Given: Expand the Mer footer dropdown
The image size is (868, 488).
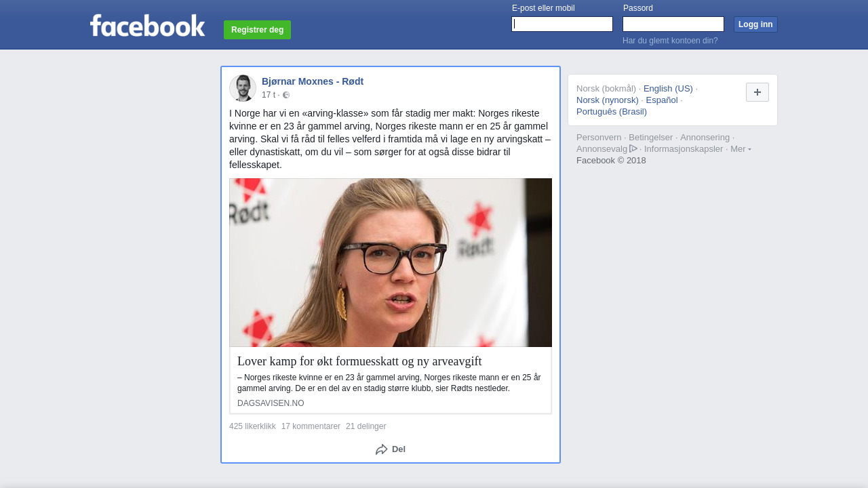Looking at the screenshot, I should (741, 149).
